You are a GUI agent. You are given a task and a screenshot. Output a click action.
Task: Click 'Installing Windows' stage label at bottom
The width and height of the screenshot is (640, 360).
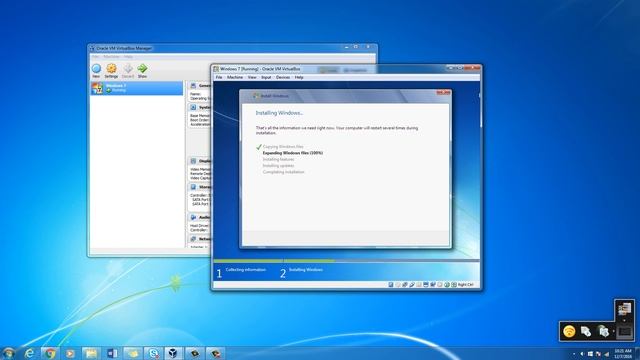tap(306, 270)
